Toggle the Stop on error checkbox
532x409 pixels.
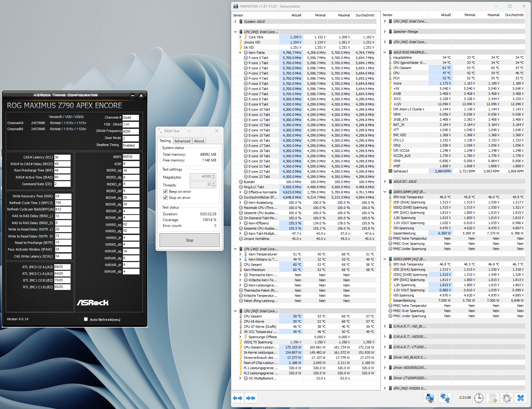[x=165, y=198]
